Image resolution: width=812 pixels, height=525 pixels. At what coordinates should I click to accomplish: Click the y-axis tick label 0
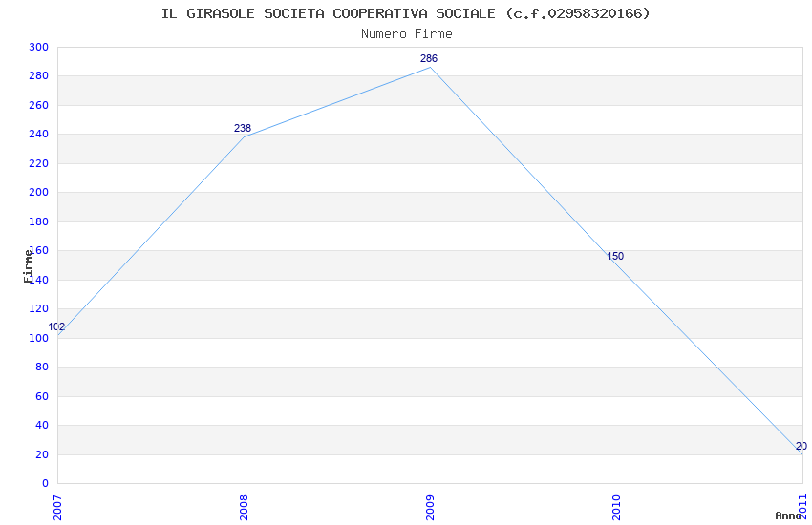coord(45,484)
